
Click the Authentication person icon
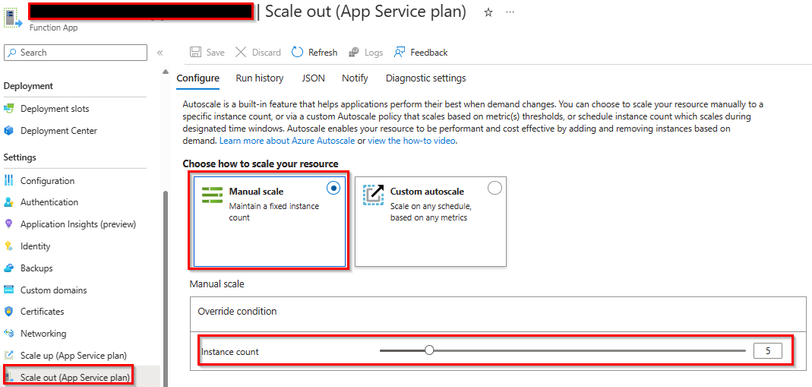[9, 202]
